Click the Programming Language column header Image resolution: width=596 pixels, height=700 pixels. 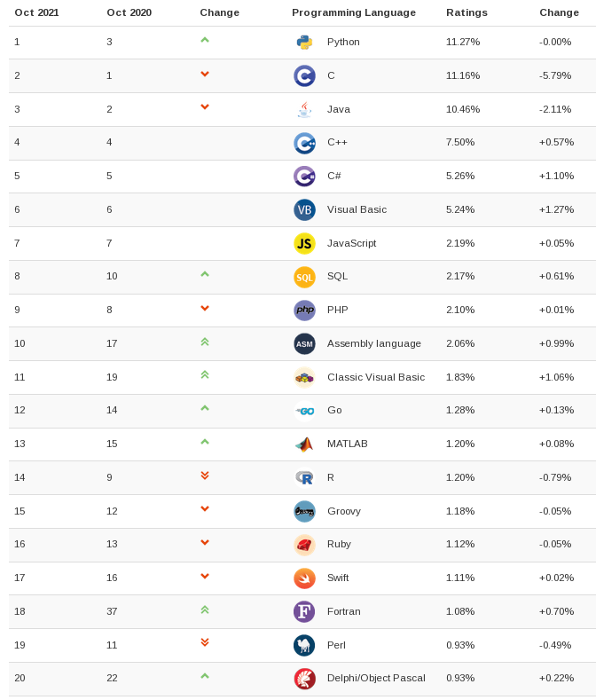tap(353, 12)
